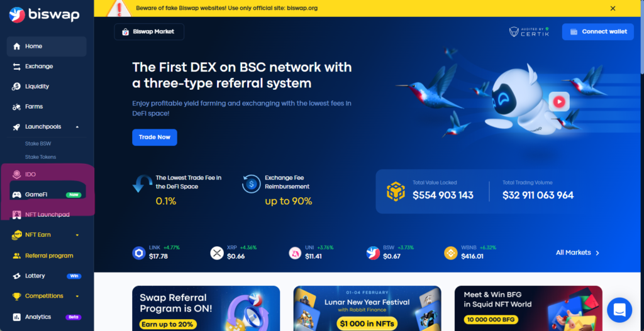Click the Biswap bird logo icon
644x331 pixels.
(x=17, y=15)
